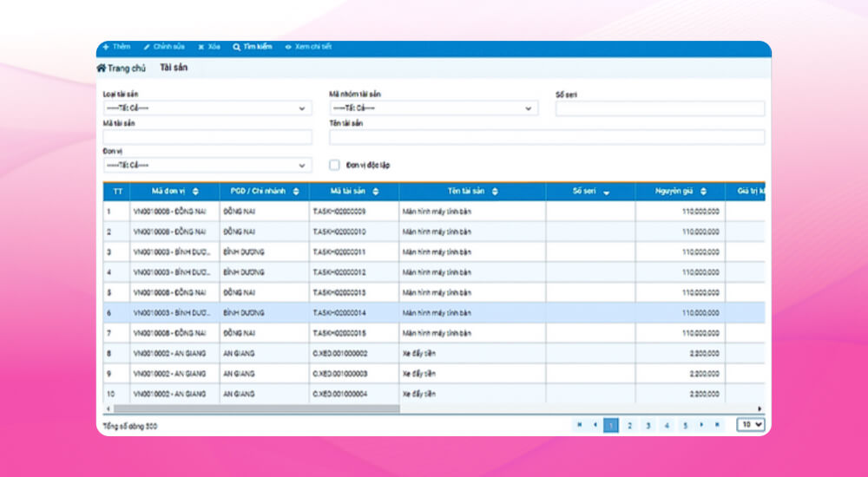The image size is (868, 477).
Task: Select asset code T.ASKH02000010 cell
Action: [x=354, y=232]
